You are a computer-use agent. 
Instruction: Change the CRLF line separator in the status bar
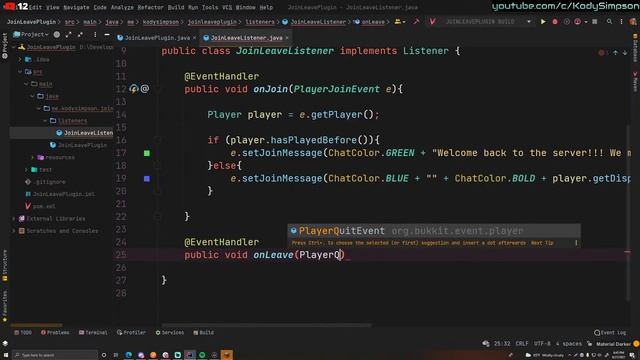(522, 344)
